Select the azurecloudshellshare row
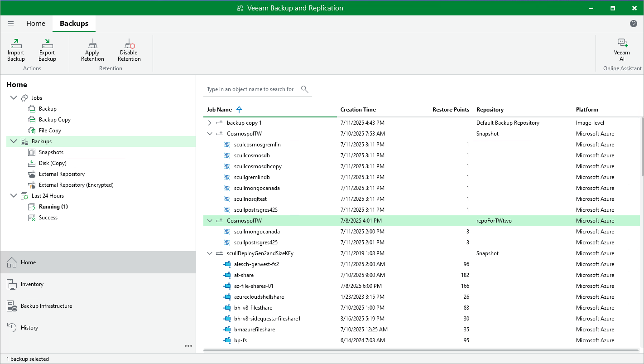This screenshot has height=364, width=644. point(421,297)
